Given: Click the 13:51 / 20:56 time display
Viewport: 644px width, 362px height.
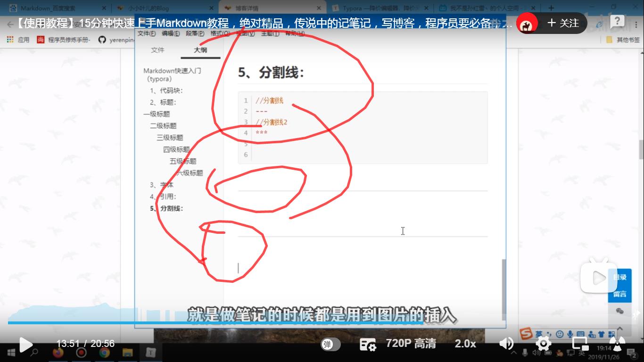Looking at the screenshot, I should click(x=85, y=344).
